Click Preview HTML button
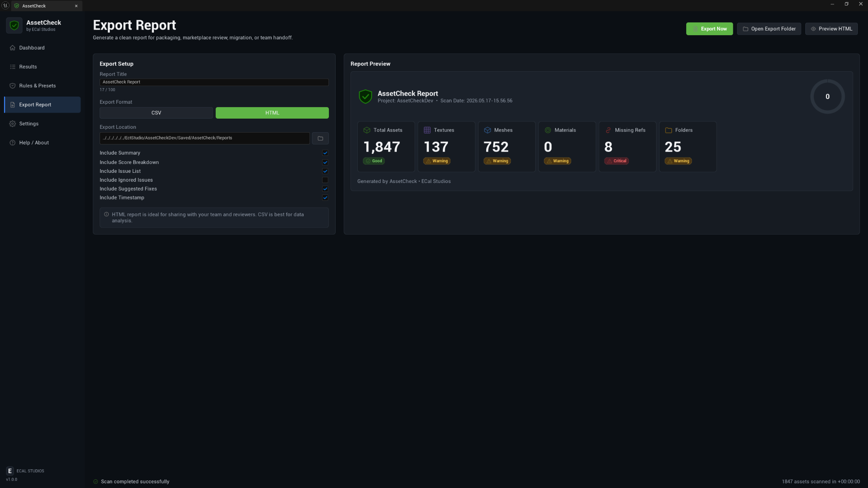 [831, 29]
